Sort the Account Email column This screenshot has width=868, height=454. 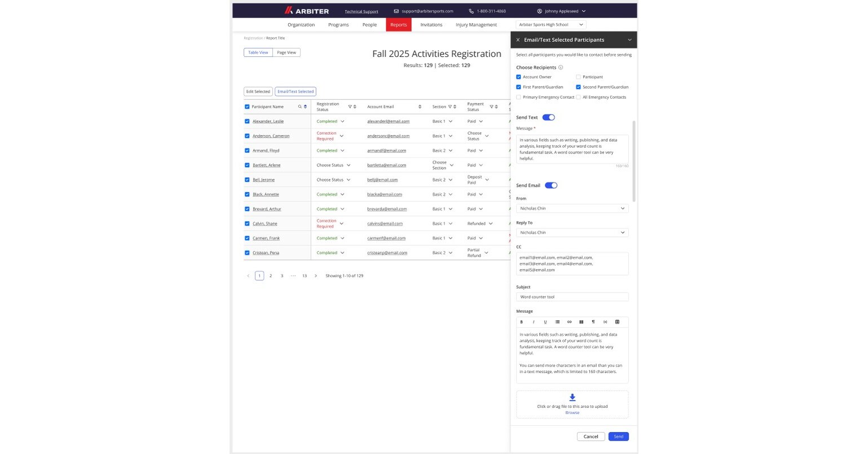[420, 107]
